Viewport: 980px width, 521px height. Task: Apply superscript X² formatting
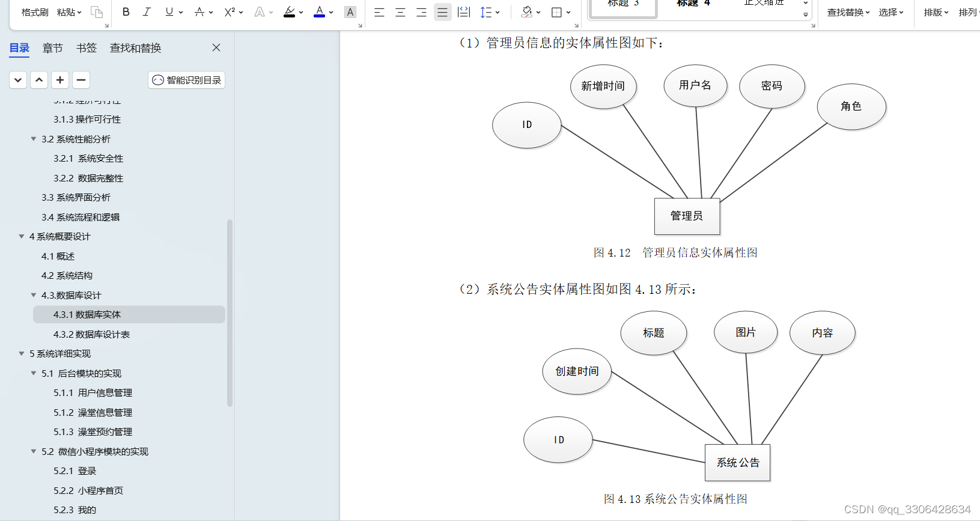(x=229, y=12)
